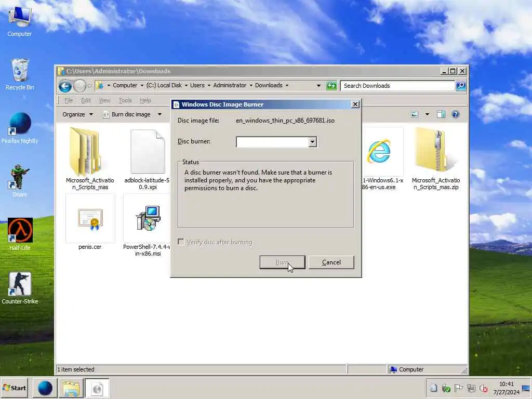The image size is (532, 399).
Task: Expand the arrow after Computer in the breadcrumb
Action: tap(142, 86)
